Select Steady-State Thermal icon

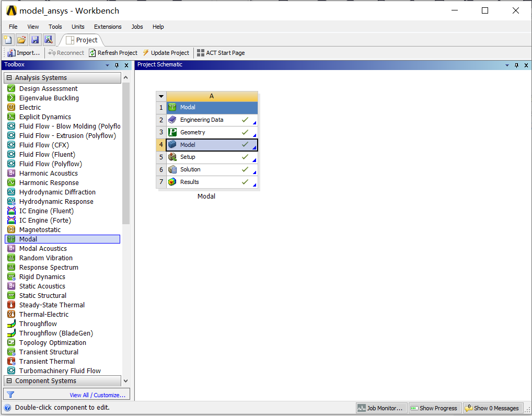tap(11, 305)
